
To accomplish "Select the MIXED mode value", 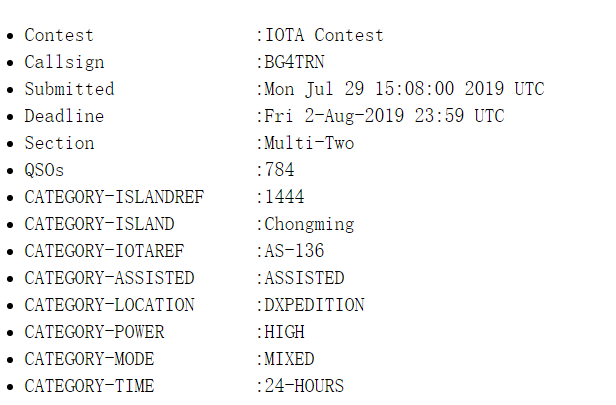I will click(x=289, y=359).
